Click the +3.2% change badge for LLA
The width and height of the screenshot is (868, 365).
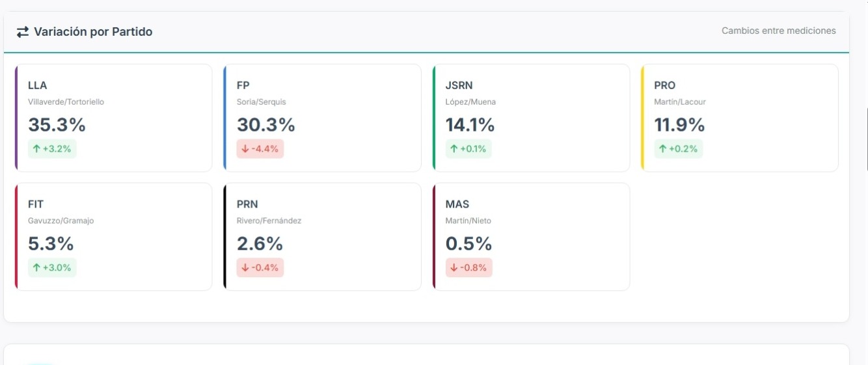click(x=53, y=149)
